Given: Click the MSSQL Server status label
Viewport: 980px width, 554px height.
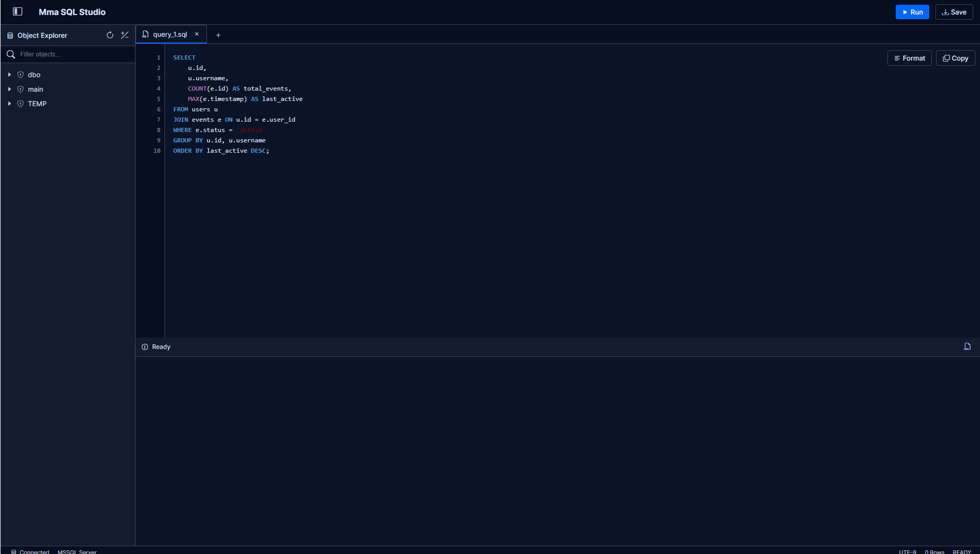Looking at the screenshot, I should click(x=77, y=552).
